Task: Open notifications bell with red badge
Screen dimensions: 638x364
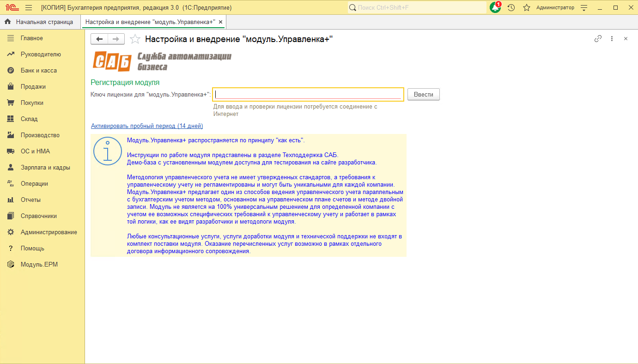Action: pyautogui.click(x=496, y=7)
